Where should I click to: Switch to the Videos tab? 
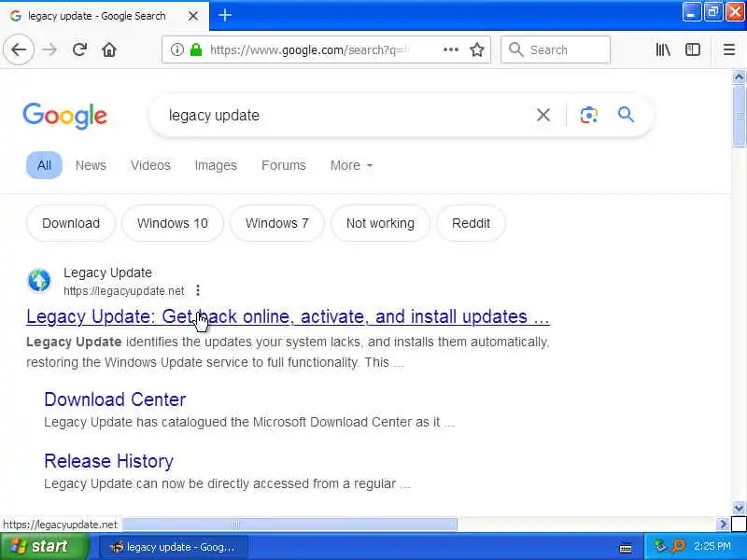point(150,165)
